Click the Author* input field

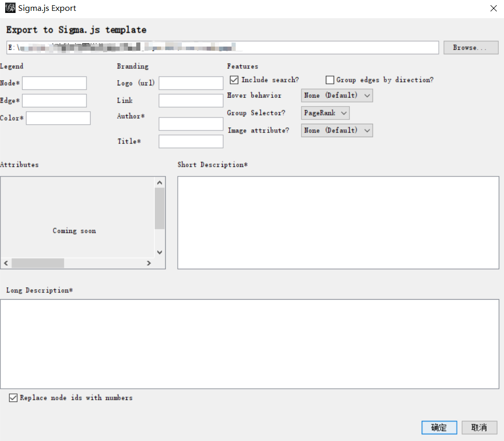(x=191, y=124)
